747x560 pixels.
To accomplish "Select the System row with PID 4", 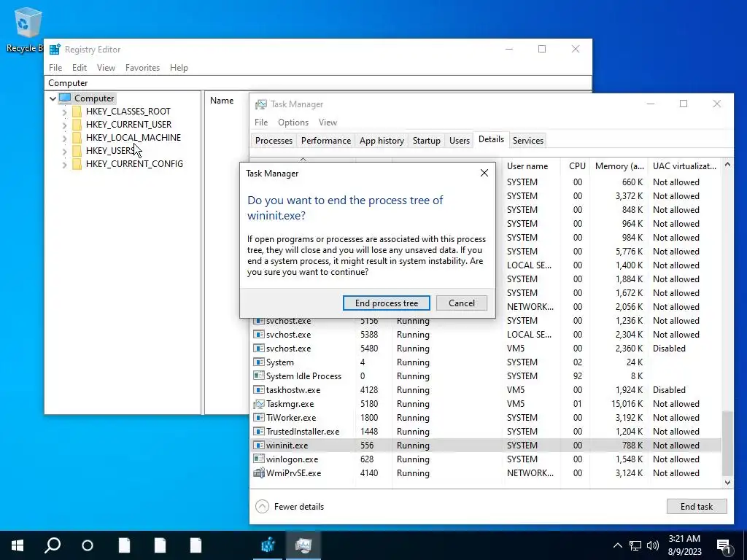I will tap(486, 362).
